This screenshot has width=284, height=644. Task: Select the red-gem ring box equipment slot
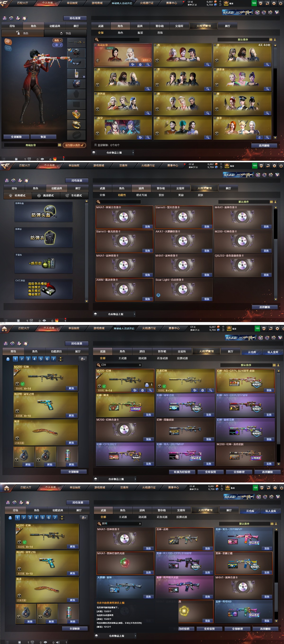(76, 114)
